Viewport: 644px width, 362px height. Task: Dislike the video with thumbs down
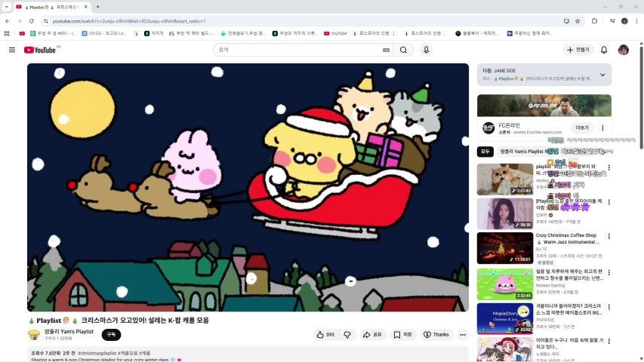[x=347, y=335]
